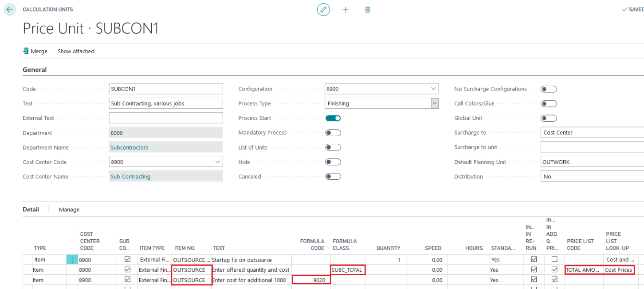Screen dimensions: 644x289
Task: Click the Merge action
Action: tap(35, 51)
